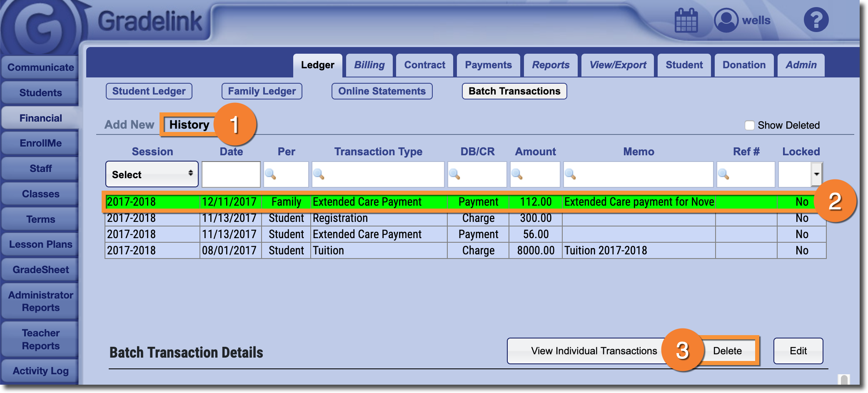868x393 pixels.
Task: Enable the Show Deleted checkbox
Action: (x=749, y=125)
